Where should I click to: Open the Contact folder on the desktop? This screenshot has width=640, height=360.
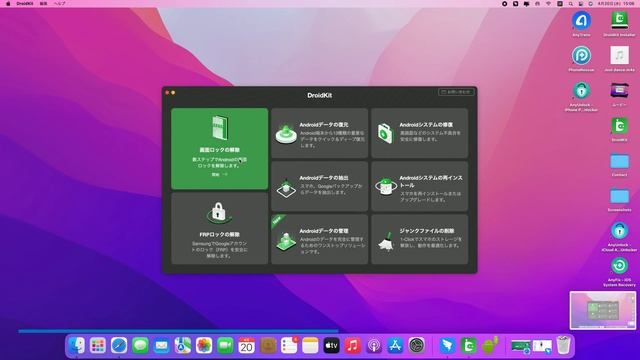pyautogui.click(x=619, y=164)
